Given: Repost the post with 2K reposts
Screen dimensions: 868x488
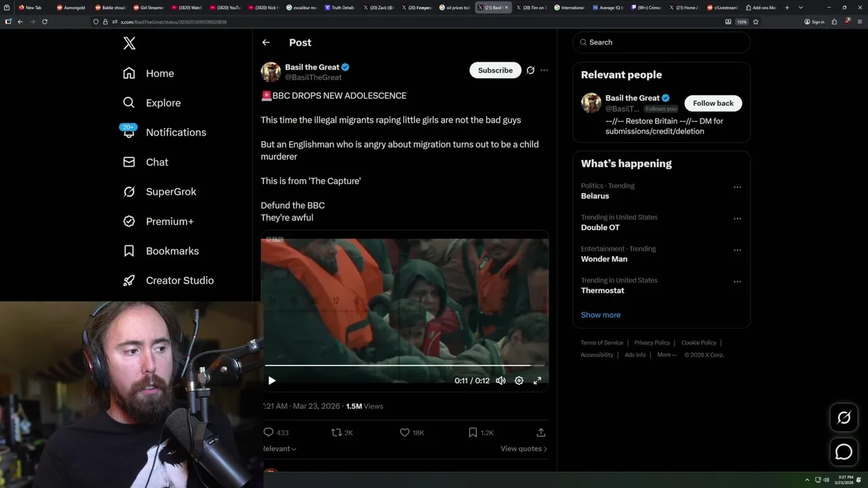Looking at the screenshot, I should [x=342, y=432].
